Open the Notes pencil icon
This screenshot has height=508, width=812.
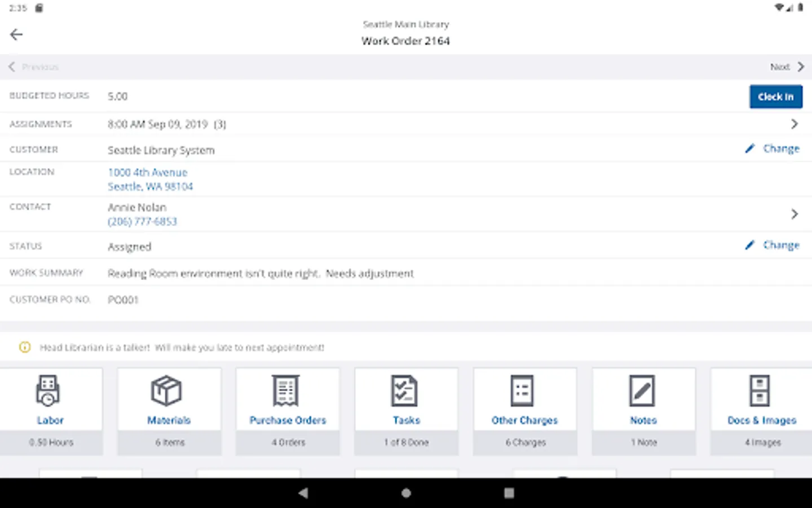[x=642, y=391]
